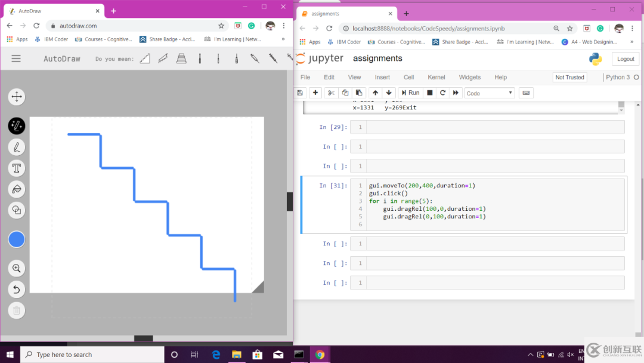Cut selected cell with scissors icon
Image resolution: width=644 pixels, height=363 pixels.
[331, 93]
